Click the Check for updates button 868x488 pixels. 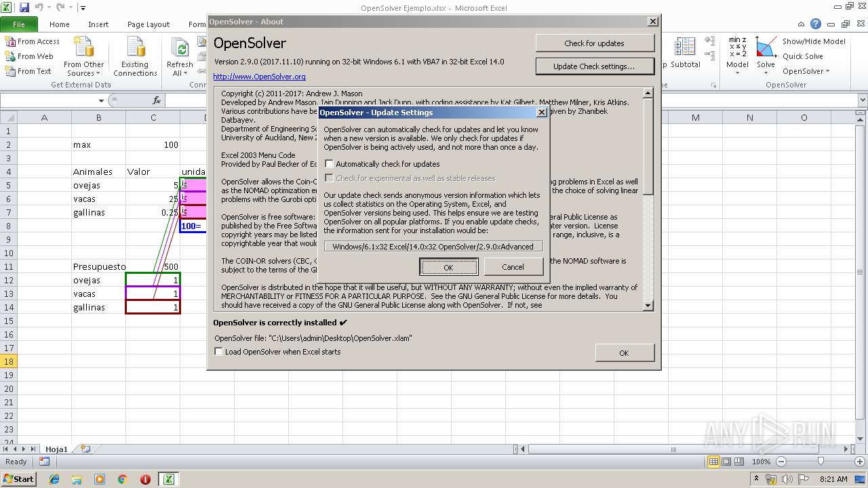click(594, 43)
